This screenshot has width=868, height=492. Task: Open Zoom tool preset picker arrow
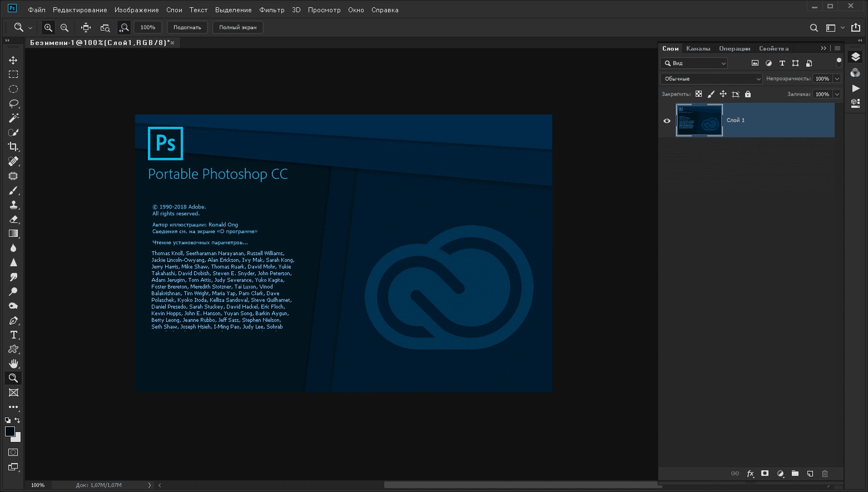30,28
